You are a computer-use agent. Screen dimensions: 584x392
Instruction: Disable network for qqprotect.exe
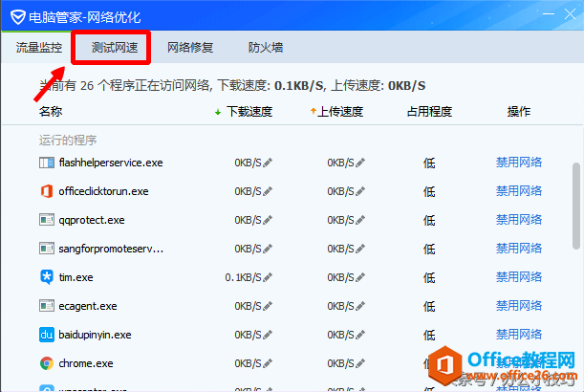pyautogui.click(x=519, y=220)
